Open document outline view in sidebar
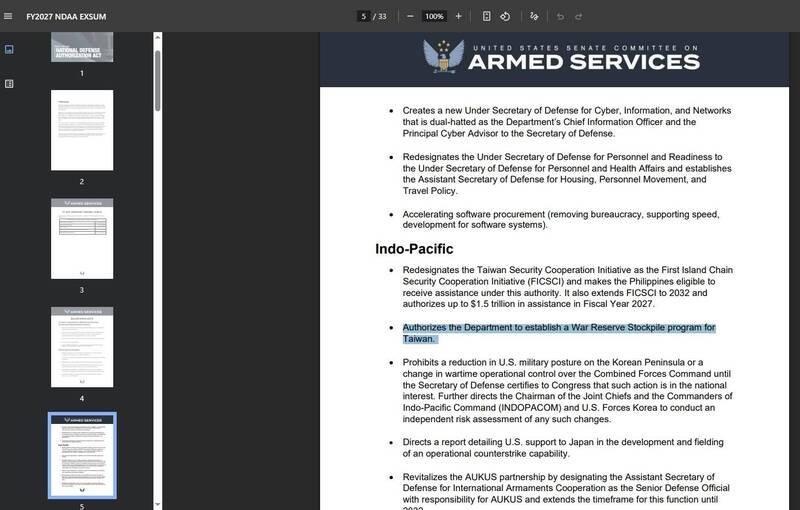The width and height of the screenshot is (800, 510). point(9,84)
